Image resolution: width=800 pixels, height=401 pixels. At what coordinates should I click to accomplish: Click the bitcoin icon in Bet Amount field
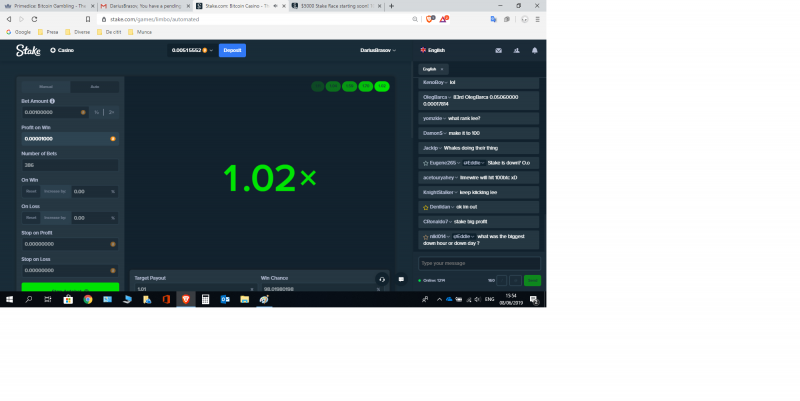click(x=83, y=112)
